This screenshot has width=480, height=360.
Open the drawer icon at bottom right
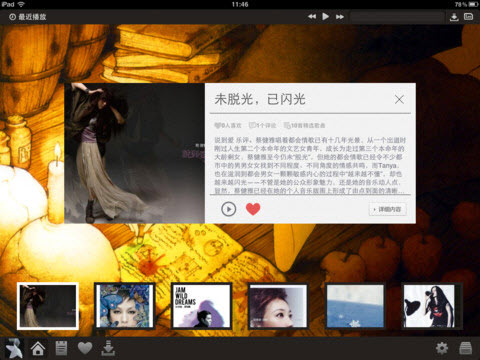pos(465,349)
